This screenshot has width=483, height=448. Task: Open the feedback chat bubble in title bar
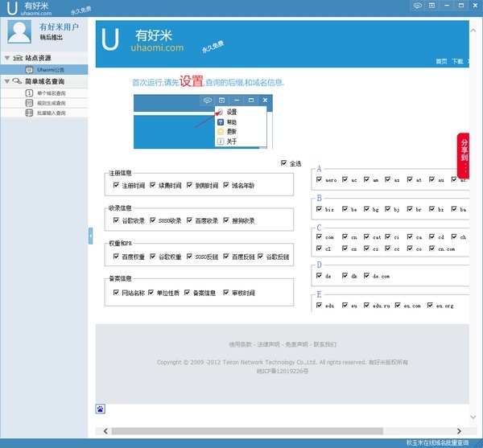(x=417, y=6)
